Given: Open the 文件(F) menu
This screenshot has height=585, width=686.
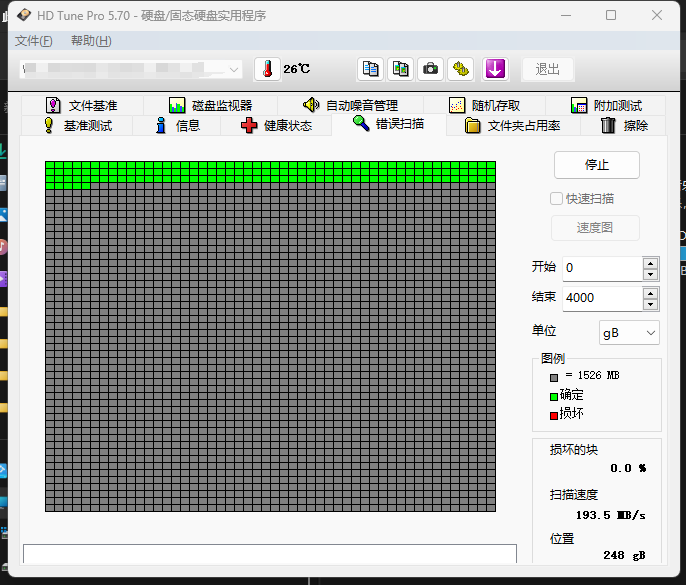Looking at the screenshot, I should (34, 41).
